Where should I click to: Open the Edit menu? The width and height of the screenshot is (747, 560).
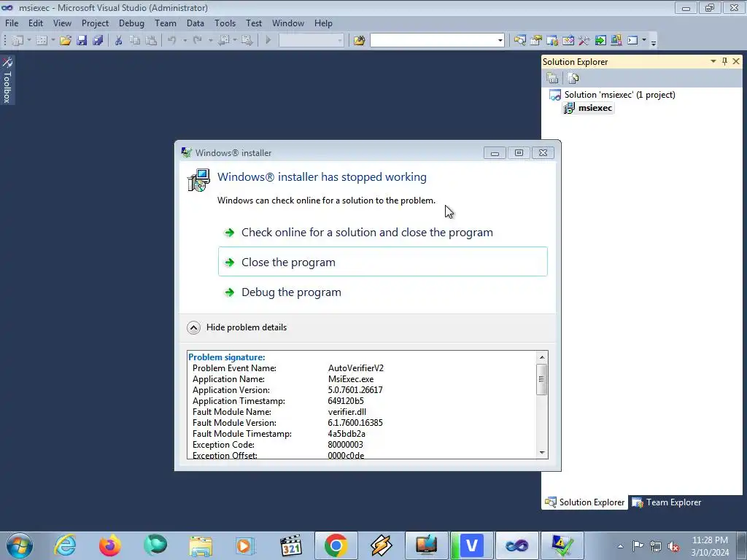point(35,23)
